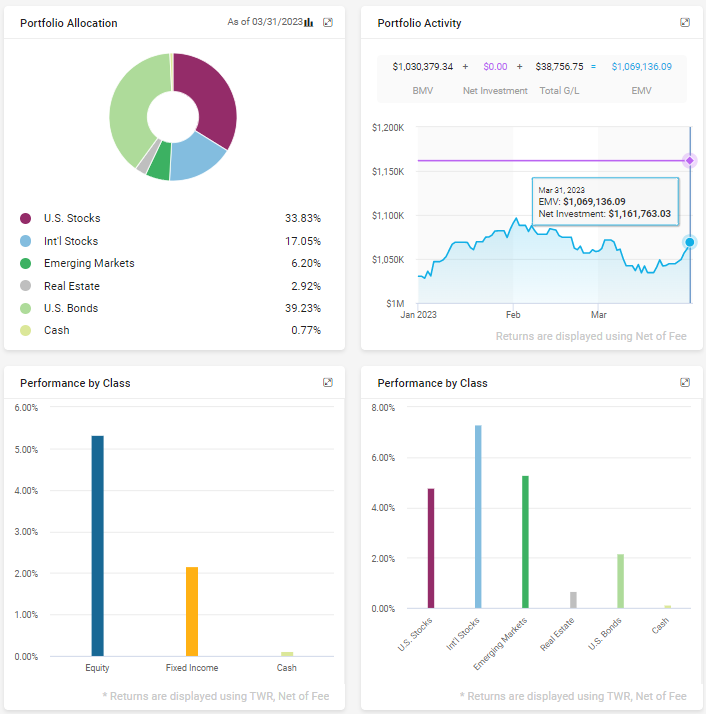Expand the Portfolio Activity panel

click(685, 22)
